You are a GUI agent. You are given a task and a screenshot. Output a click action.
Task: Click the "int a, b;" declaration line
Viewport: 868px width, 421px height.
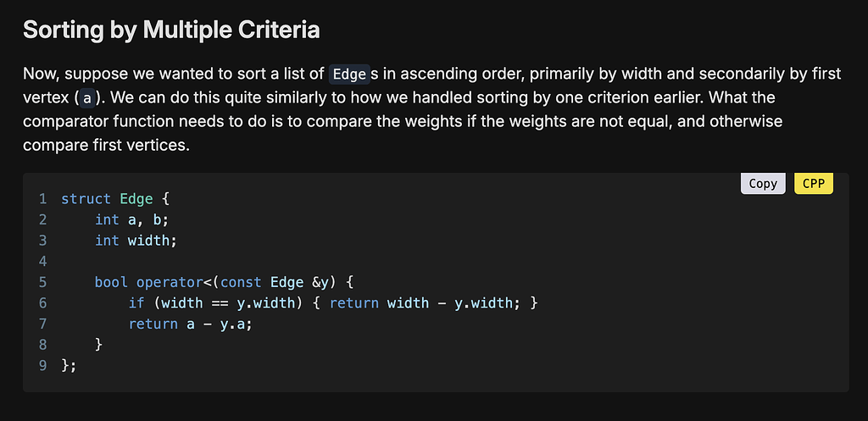(x=131, y=219)
